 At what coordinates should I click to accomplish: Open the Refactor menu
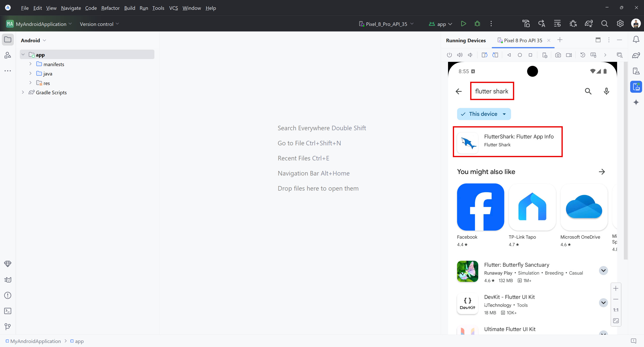pos(110,8)
